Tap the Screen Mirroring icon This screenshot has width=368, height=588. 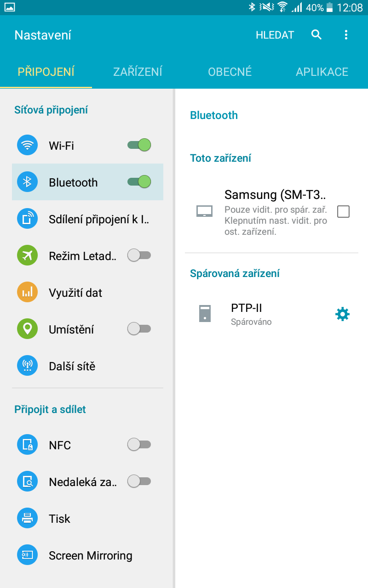(27, 555)
